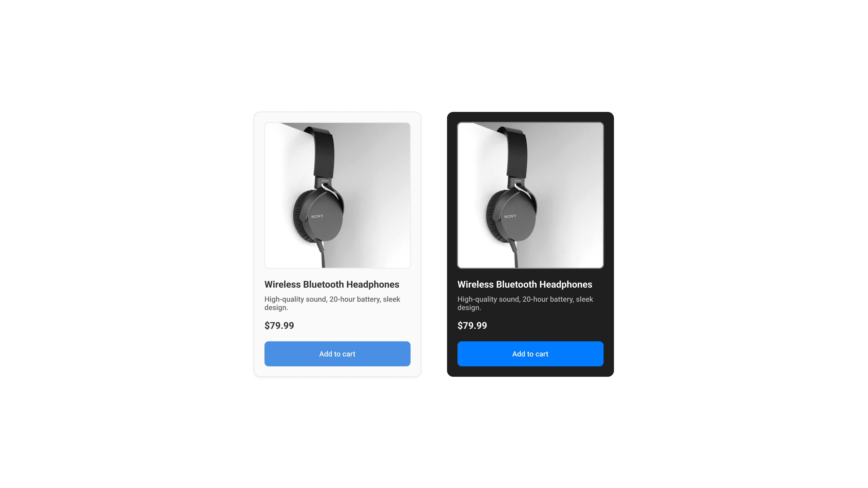Open the light card headphone product image

337,195
